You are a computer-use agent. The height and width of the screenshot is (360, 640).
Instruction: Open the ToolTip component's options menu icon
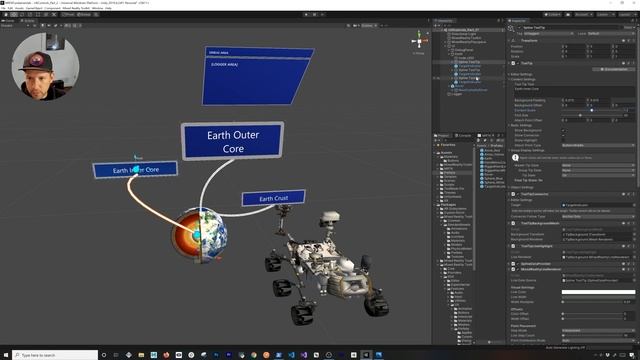[x=633, y=63]
